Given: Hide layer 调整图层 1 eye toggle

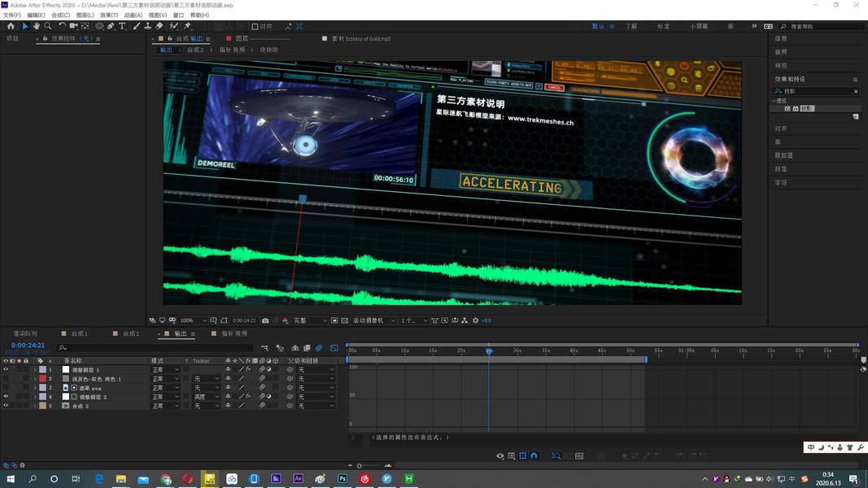Looking at the screenshot, I should [x=6, y=369].
